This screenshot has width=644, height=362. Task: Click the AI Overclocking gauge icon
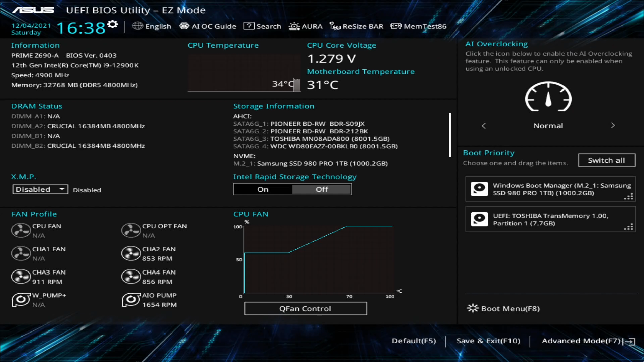tap(548, 97)
